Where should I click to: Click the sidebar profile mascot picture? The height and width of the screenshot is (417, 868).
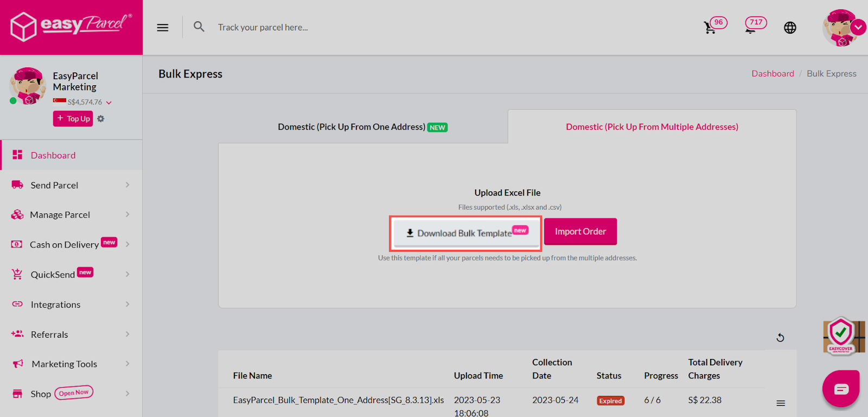tap(27, 86)
